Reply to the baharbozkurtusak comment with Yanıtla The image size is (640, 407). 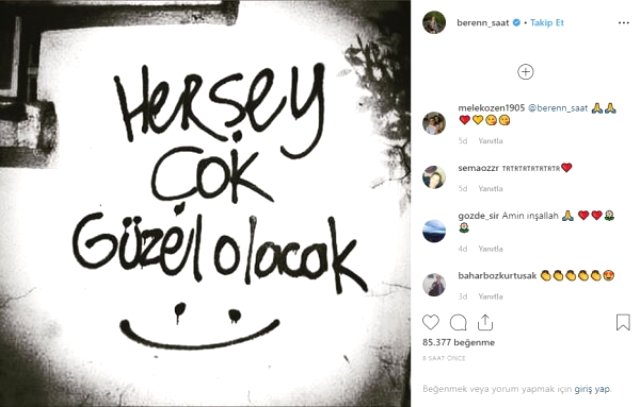(491, 296)
